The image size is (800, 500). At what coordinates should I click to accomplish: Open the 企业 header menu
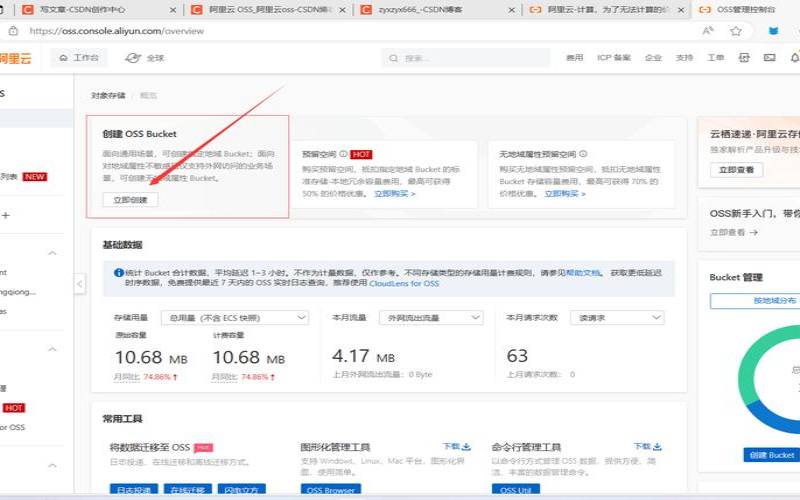click(x=653, y=58)
